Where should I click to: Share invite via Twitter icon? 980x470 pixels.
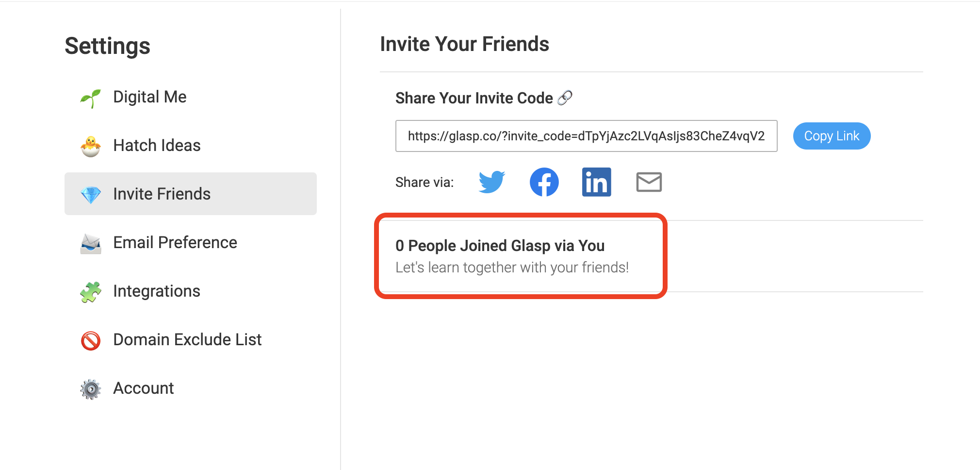491,182
